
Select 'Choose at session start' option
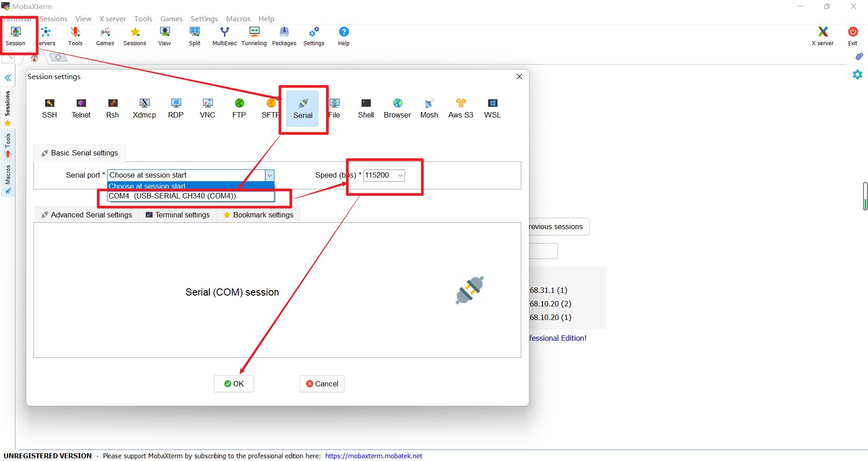tap(191, 186)
